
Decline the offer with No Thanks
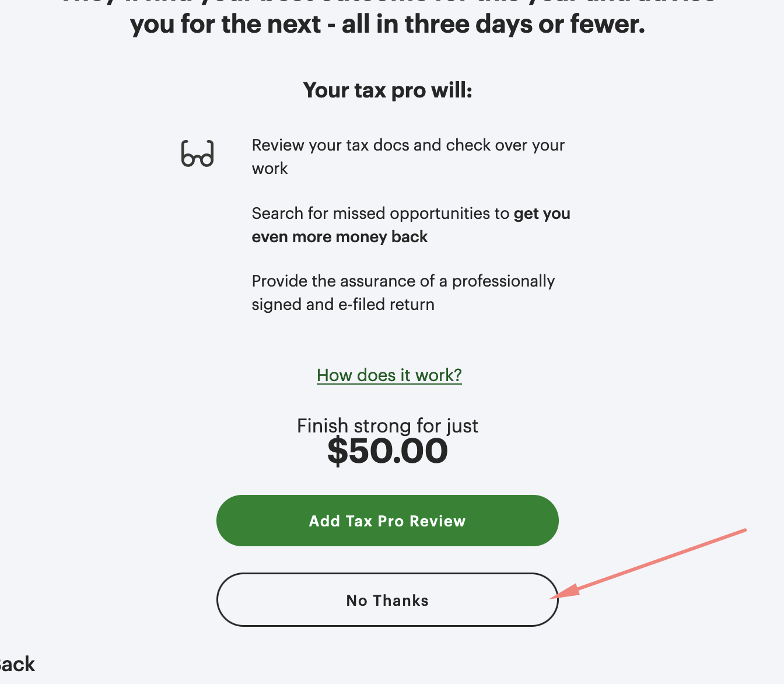pos(387,600)
